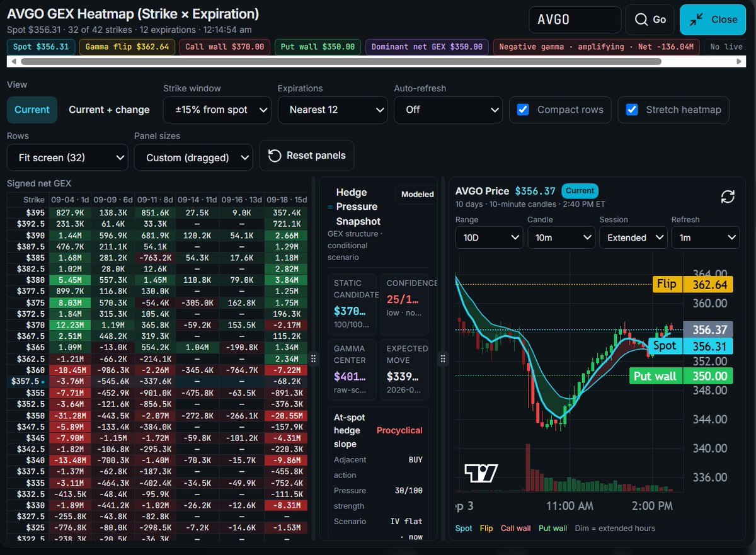Click the Gamma flip $362.64 chip
Screen dimensions: 756x555
127,47
